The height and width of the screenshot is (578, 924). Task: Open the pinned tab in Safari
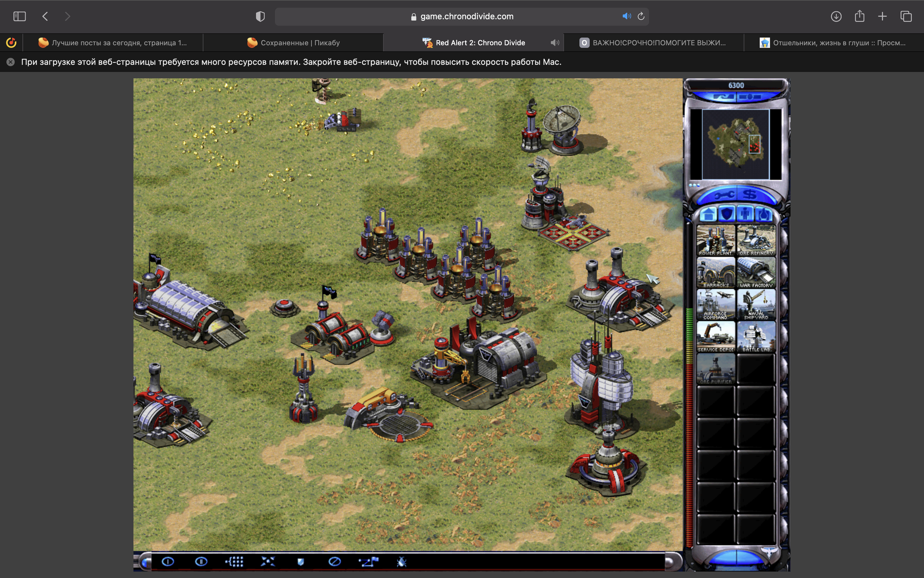[11, 43]
